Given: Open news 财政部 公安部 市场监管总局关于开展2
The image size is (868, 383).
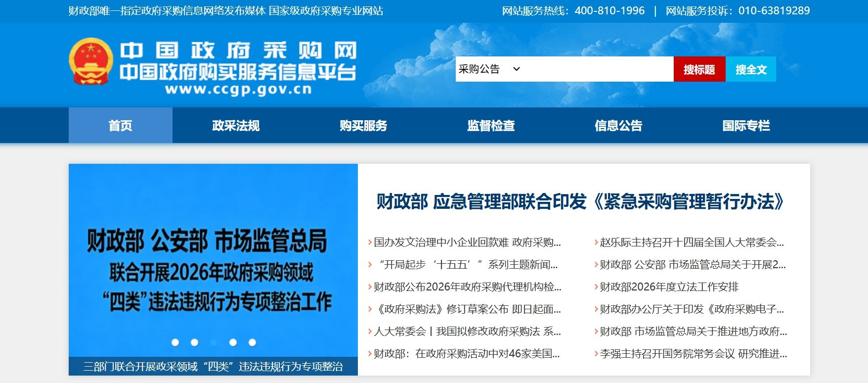Looking at the screenshot, I should pos(693,264).
